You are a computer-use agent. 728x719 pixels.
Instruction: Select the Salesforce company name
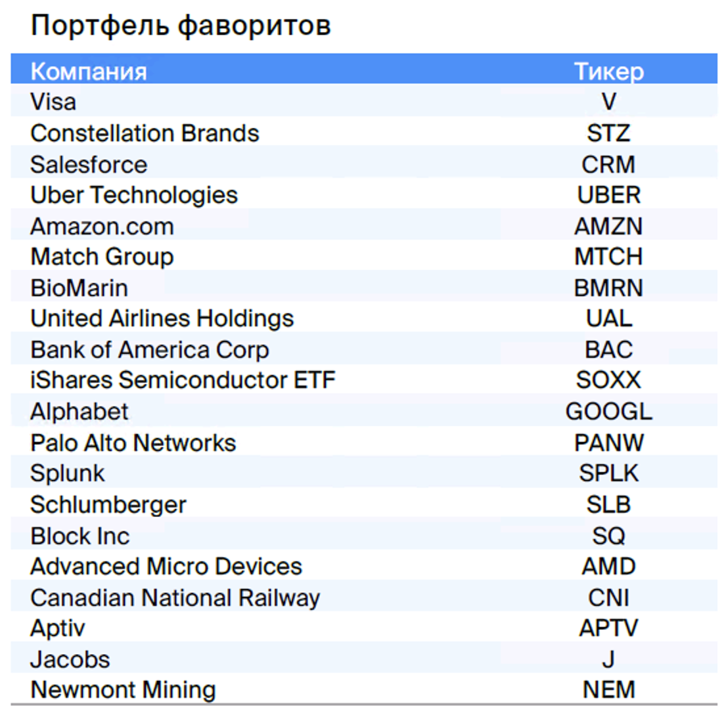point(89,164)
